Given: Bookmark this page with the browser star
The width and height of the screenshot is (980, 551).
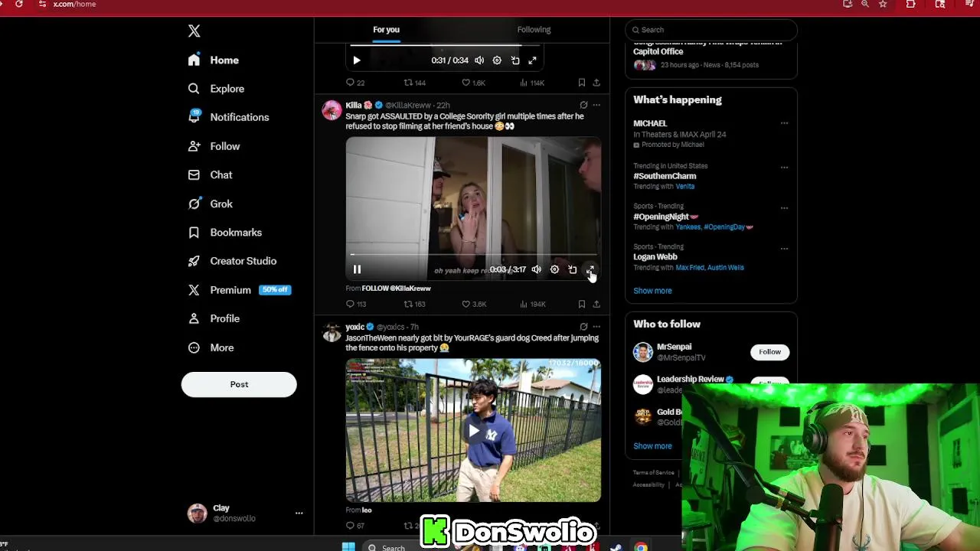Looking at the screenshot, I should (x=883, y=4).
